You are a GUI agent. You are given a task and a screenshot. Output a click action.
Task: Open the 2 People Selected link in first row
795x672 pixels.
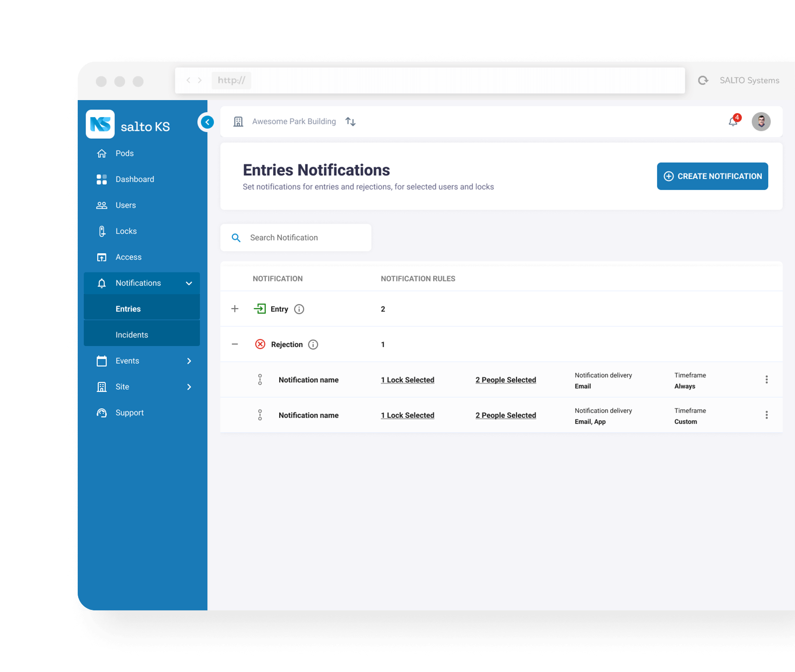pos(506,380)
